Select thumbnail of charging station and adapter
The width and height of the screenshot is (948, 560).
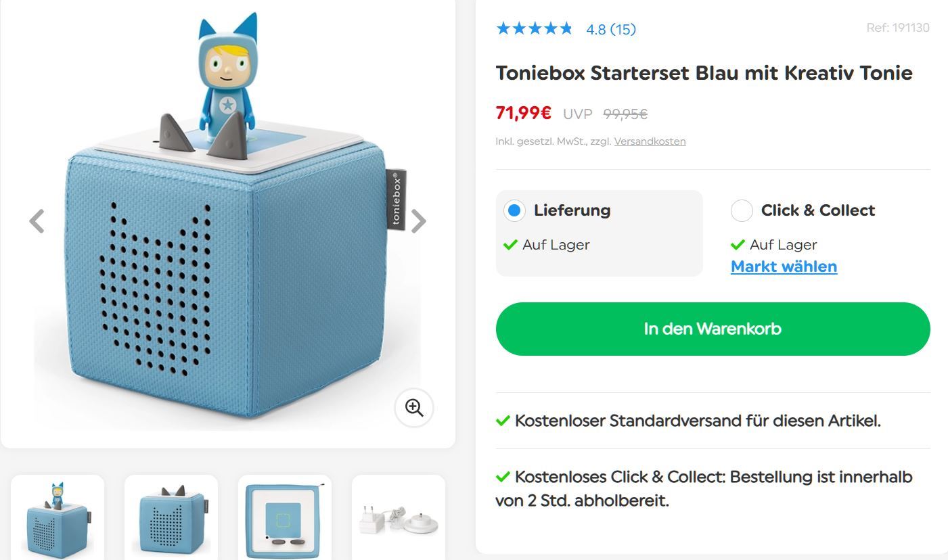tap(399, 517)
